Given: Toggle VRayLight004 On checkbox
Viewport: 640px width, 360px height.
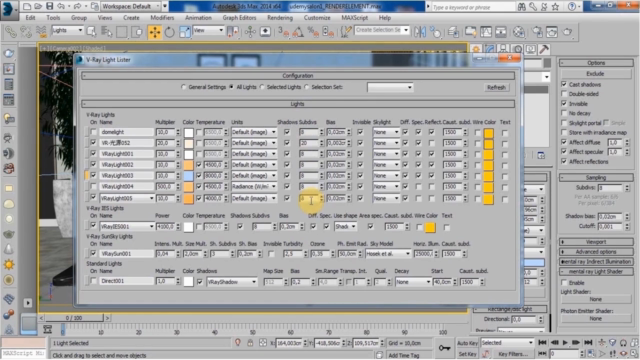Looking at the screenshot, I should (93, 186).
